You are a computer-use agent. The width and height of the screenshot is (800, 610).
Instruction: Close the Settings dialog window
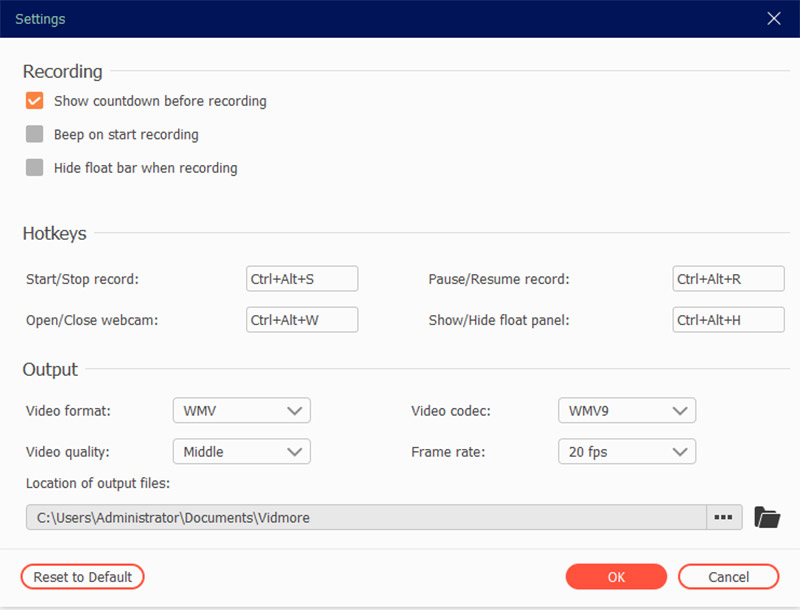[773, 19]
